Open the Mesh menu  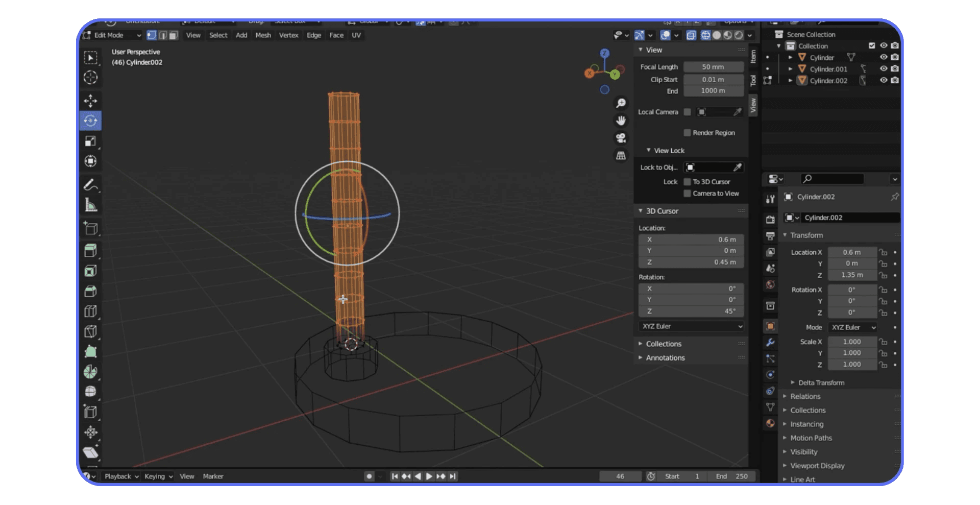pos(263,35)
